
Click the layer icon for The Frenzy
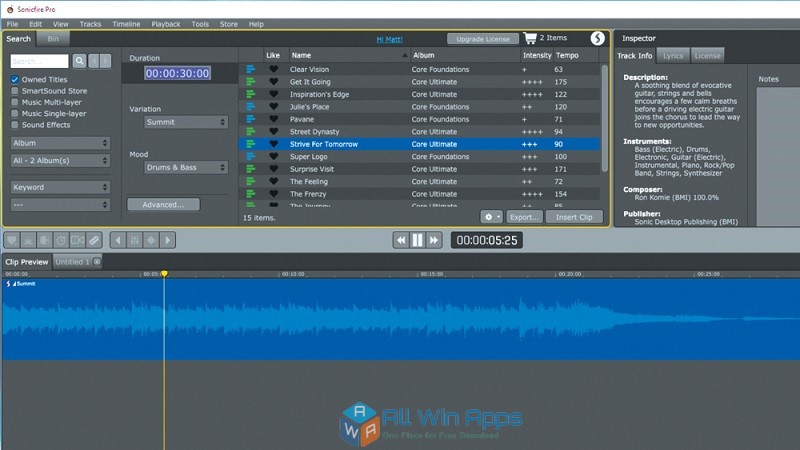click(x=251, y=194)
